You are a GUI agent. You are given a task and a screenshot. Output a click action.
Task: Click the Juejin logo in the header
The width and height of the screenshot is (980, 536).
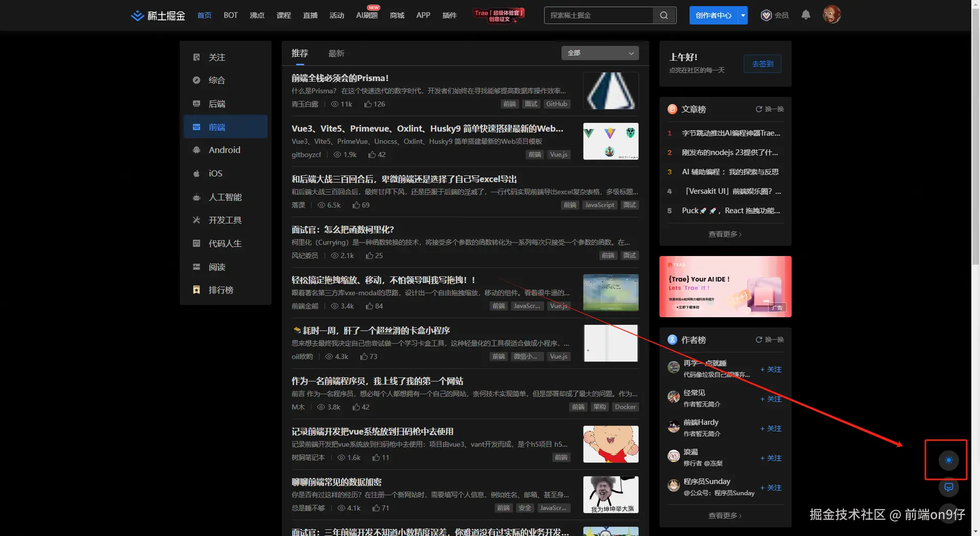click(158, 15)
